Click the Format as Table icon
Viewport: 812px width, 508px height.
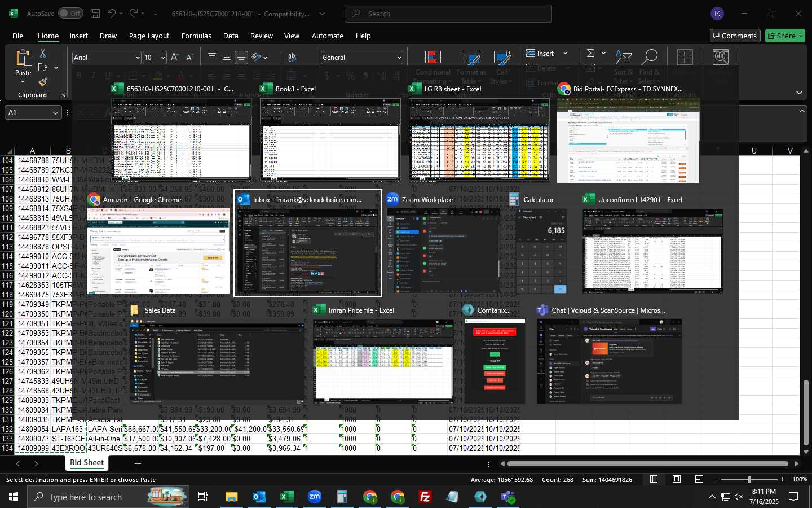(x=471, y=58)
